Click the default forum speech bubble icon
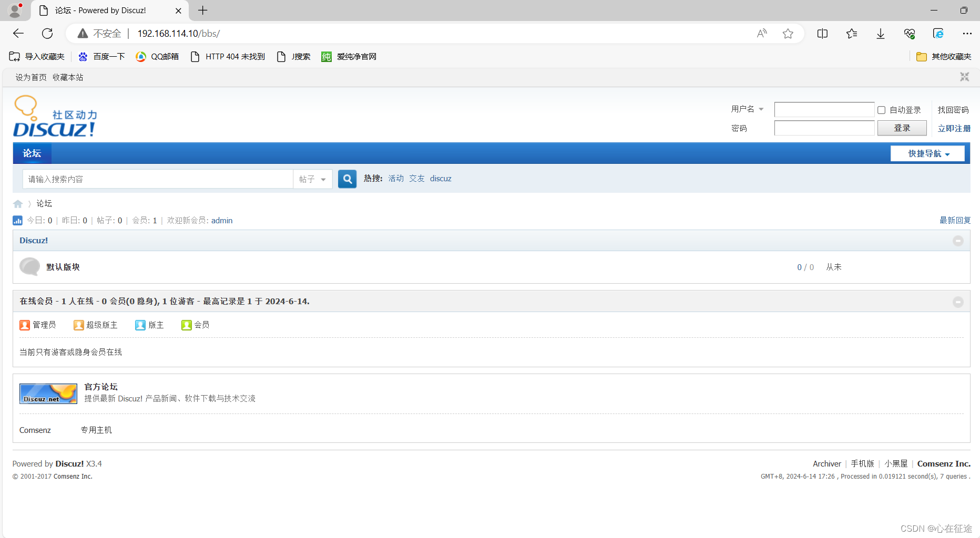 coord(29,267)
